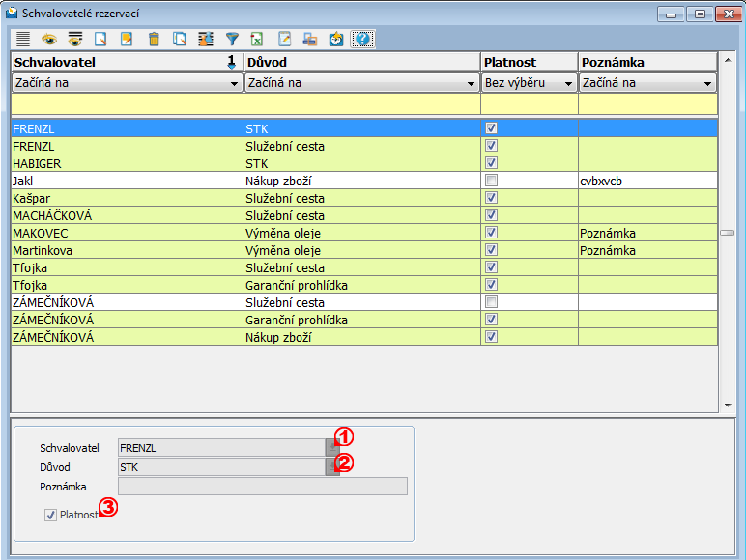Toggle Platnost checkbox for MAKOVEC row
The height and width of the screenshot is (560, 746).
pyautogui.click(x=491, y=233)
